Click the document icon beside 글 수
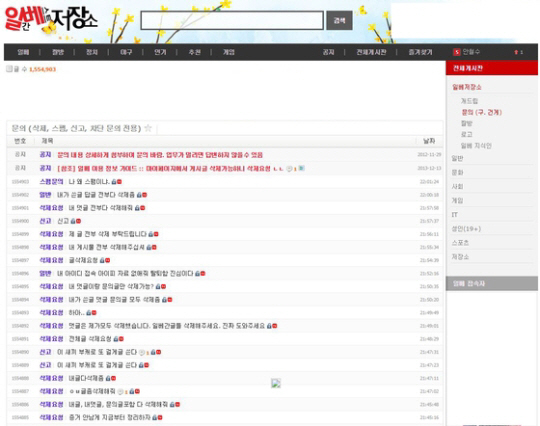 [x=9, y=69]
